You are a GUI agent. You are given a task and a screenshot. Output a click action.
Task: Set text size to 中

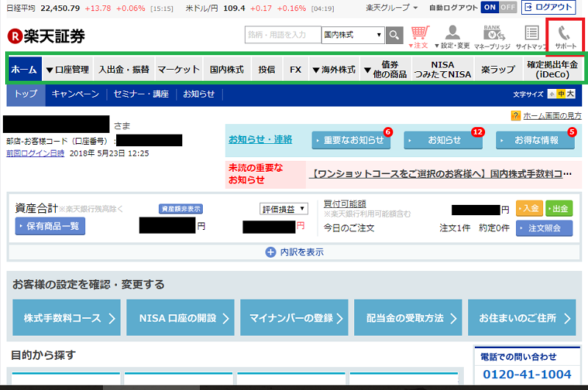coord(561,94)
